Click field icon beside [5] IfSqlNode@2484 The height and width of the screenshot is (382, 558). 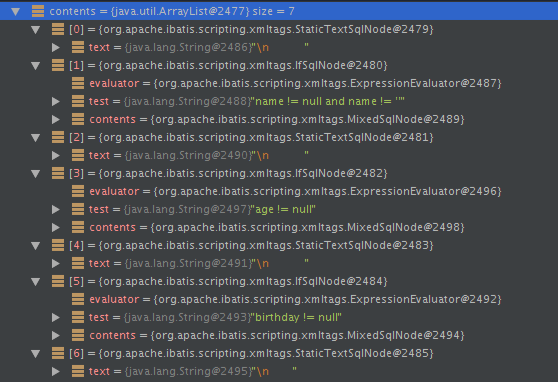tap(58, 281)
